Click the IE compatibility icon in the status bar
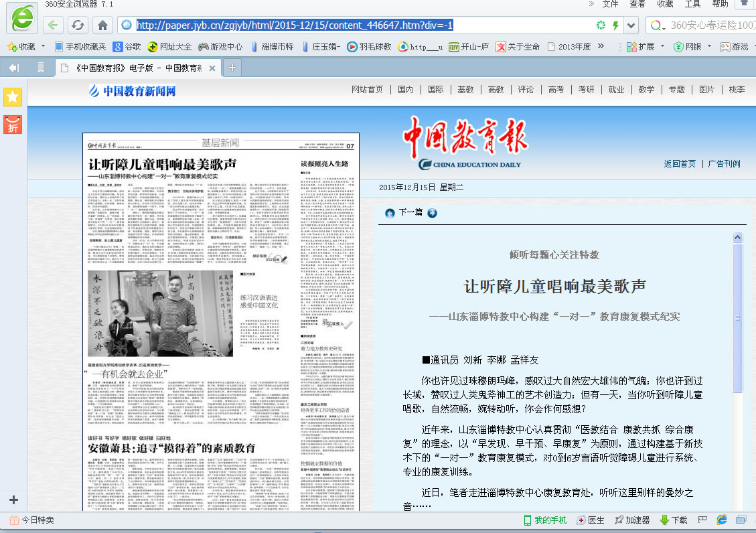The width and height of the screenshot is (756, 533). tap(721, 519)
